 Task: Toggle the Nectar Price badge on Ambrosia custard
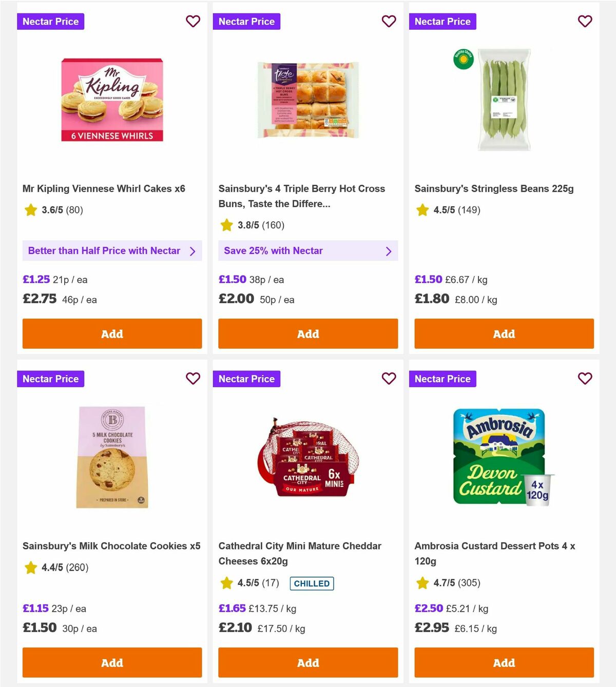click(443, 379)
